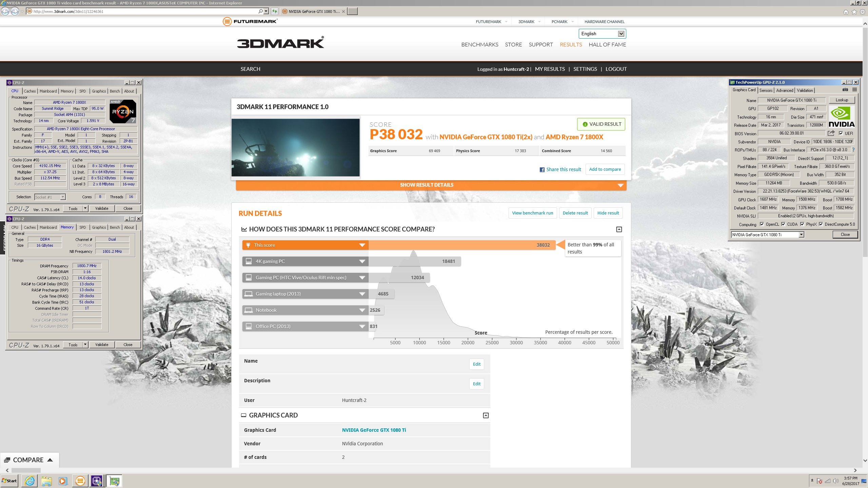Open the GPU-Z taskbar icon

tap(115, 481)
